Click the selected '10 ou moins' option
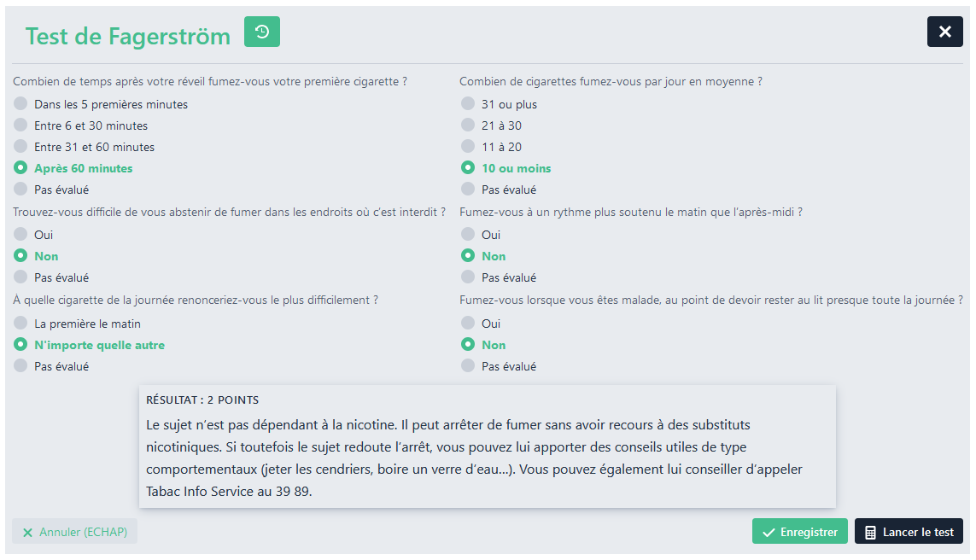976x560 pixels. coord(468,168)
